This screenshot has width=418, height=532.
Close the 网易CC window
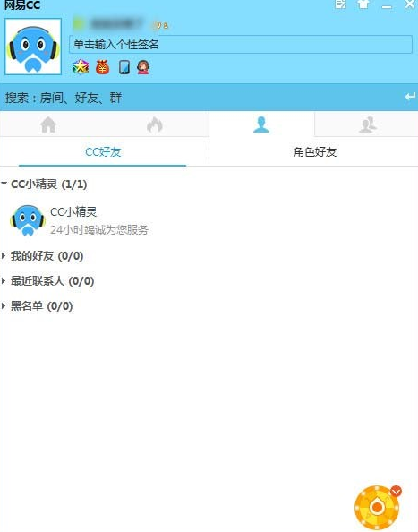tap(410, 4)
